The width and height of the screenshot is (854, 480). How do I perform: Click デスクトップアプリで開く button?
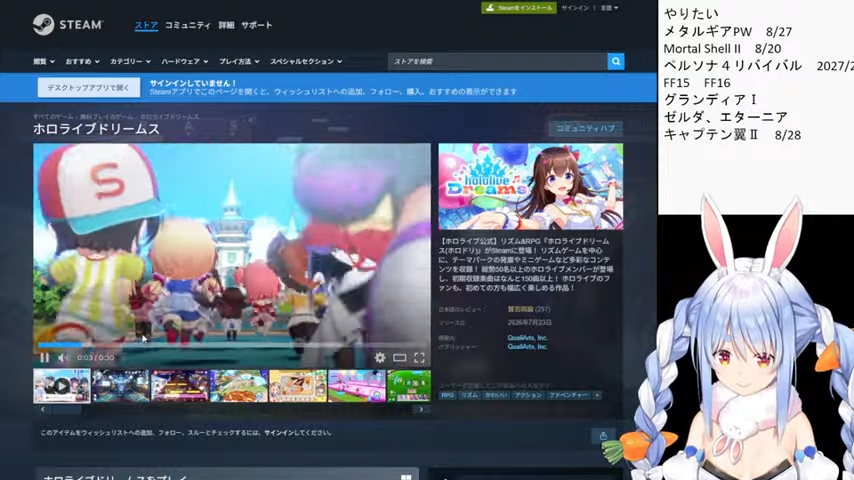point(89,87)
